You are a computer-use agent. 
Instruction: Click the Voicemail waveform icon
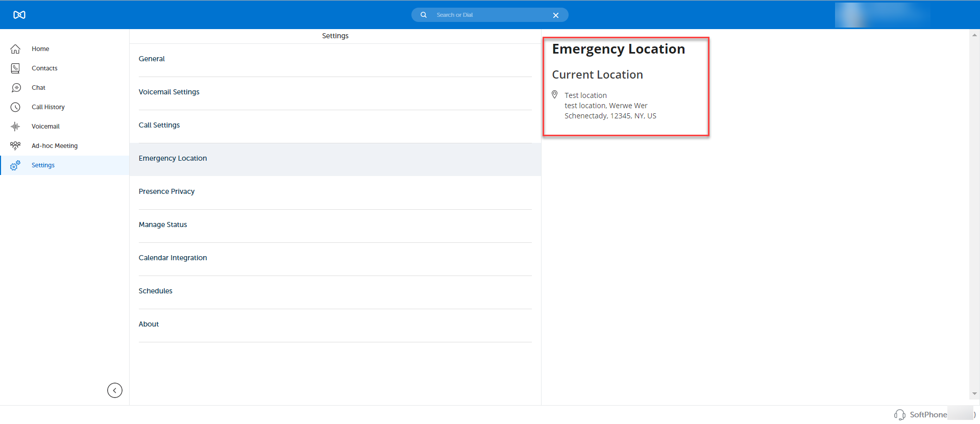(x=15, y=127)
